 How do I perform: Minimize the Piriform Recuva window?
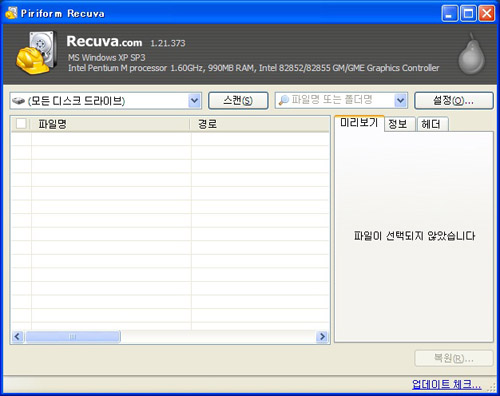450,14
